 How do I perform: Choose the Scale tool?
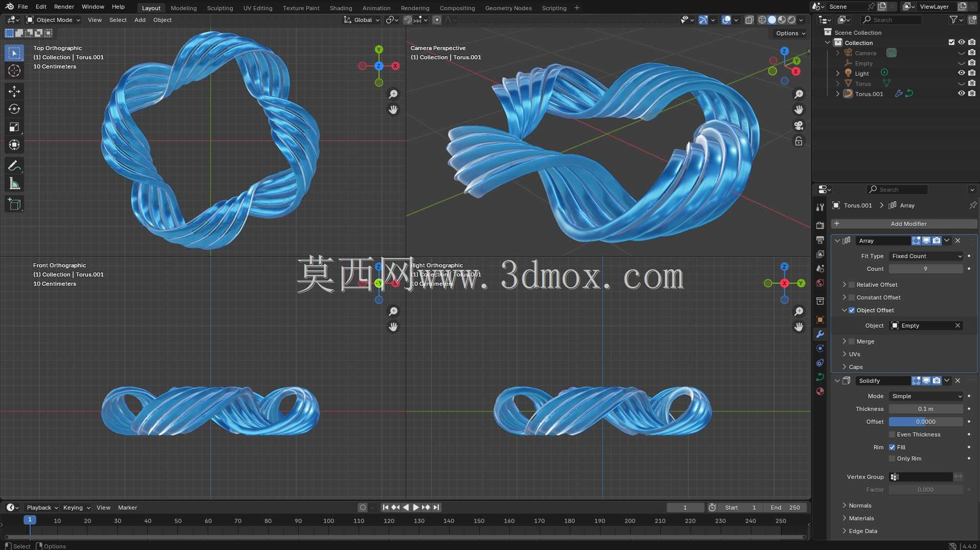coord(14,127)
